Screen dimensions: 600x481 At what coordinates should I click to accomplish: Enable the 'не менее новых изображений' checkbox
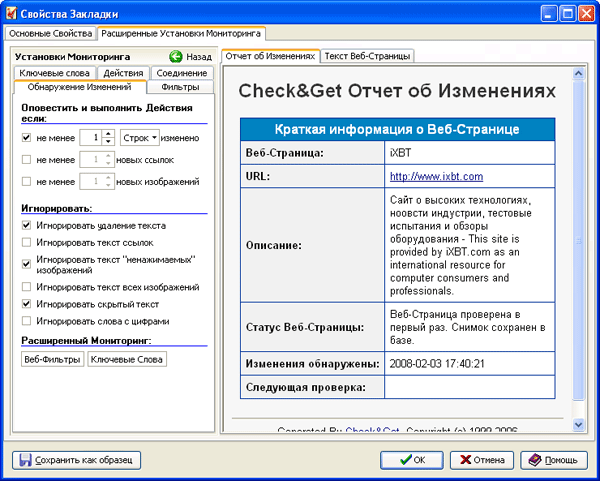[26, 181]
